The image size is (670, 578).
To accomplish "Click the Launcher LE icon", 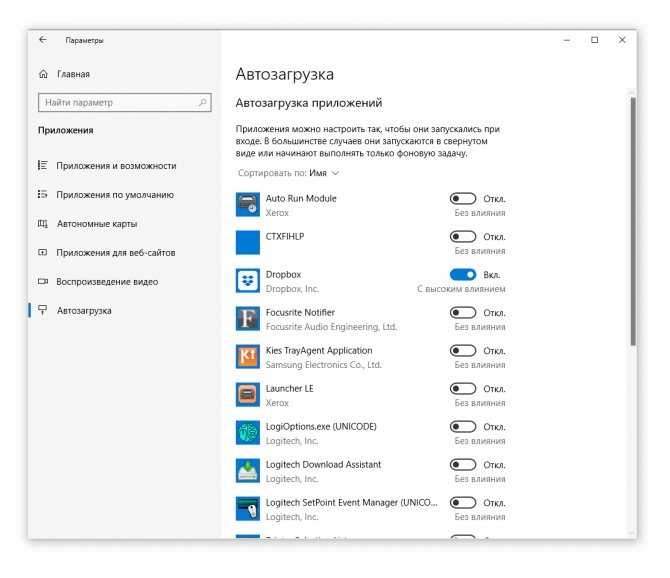I will (x=248, y=394).
